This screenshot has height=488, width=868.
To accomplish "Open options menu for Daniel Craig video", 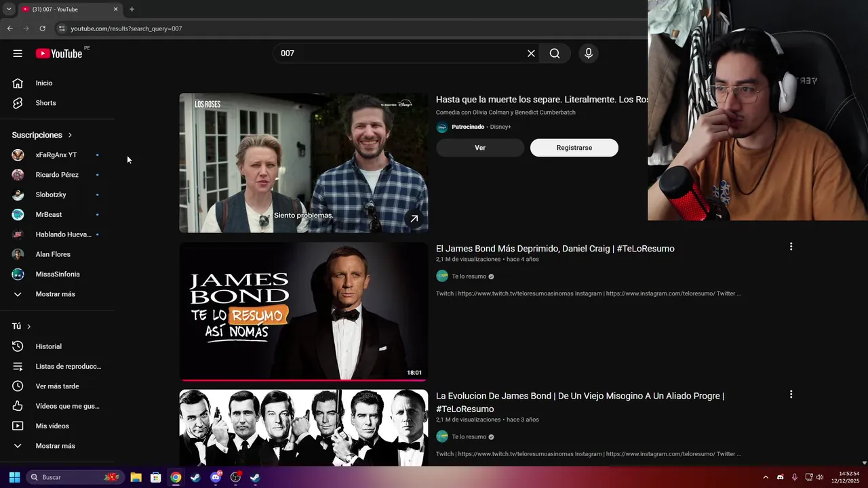I will (x=791, y=247).
